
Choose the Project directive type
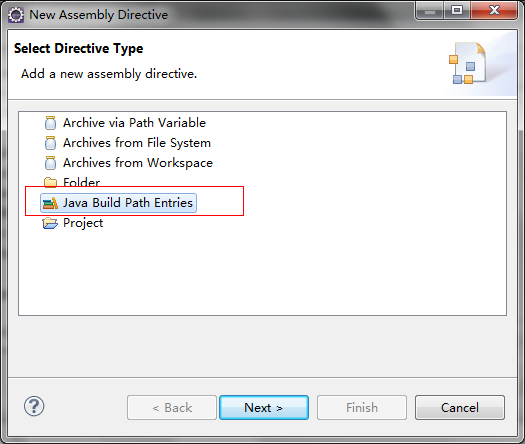[83, 223]
